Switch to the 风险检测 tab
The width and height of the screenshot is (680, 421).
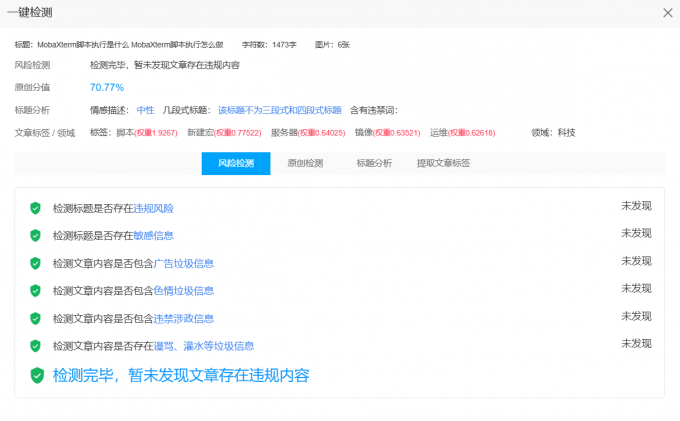tap(236, 163)
